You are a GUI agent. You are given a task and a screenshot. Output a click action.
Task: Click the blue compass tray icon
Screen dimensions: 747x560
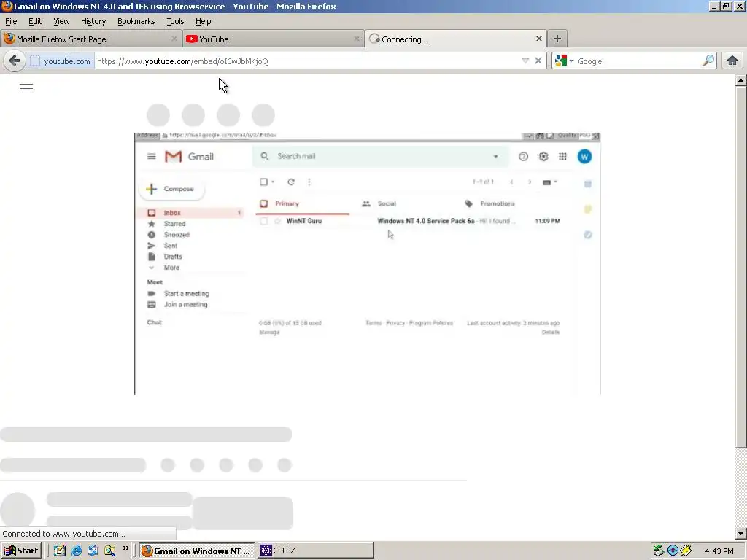pyautogui.click(x=673, y=551)
